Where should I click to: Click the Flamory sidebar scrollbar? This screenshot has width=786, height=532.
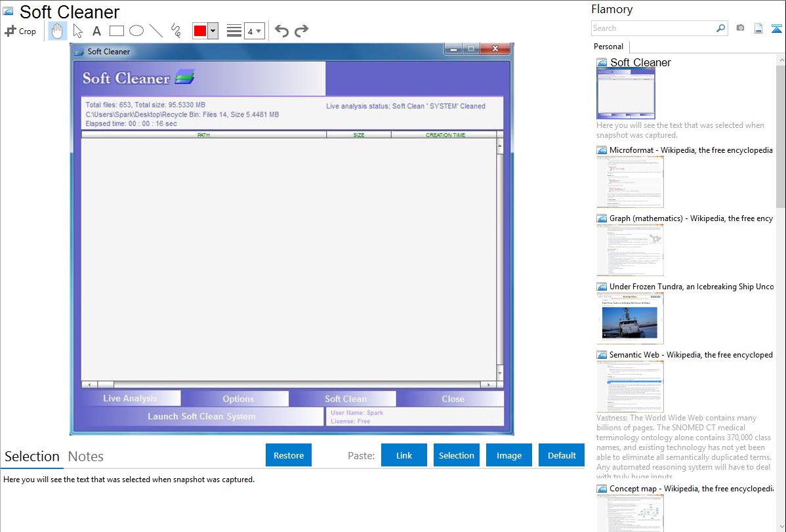(x=781, y=136)
